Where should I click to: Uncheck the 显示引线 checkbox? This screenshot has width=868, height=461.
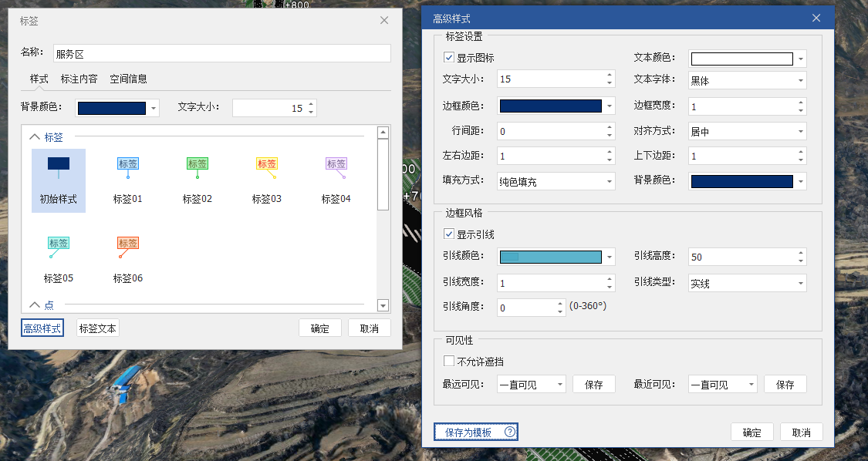click(449, 234)
